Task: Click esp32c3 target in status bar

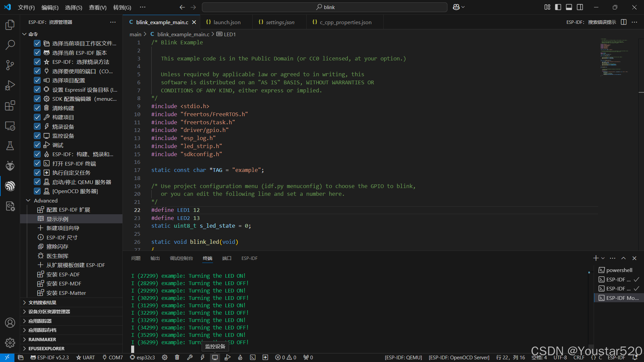Action: coord(143,357)
